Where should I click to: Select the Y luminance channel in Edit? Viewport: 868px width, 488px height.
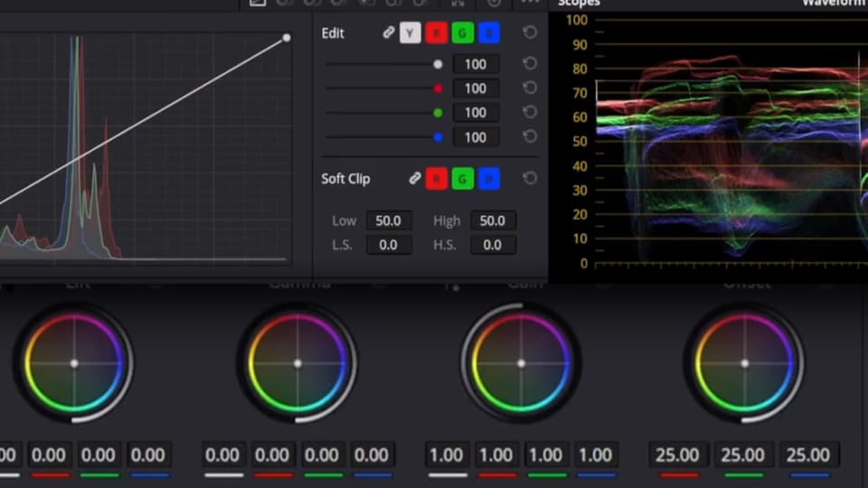(410, 33)
